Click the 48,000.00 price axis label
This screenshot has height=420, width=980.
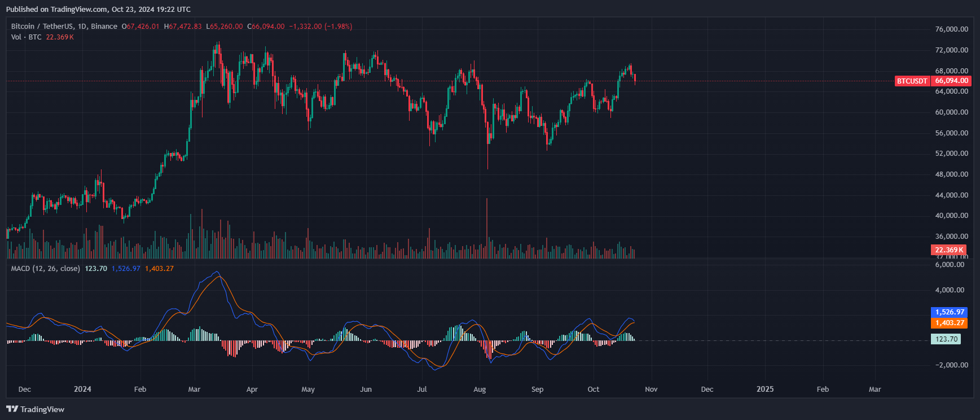951,174
